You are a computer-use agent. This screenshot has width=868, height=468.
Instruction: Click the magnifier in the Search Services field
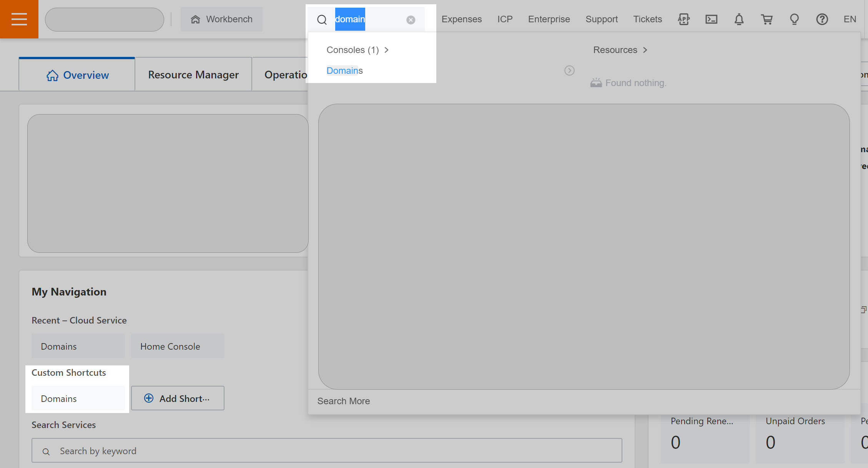(47, 451)
